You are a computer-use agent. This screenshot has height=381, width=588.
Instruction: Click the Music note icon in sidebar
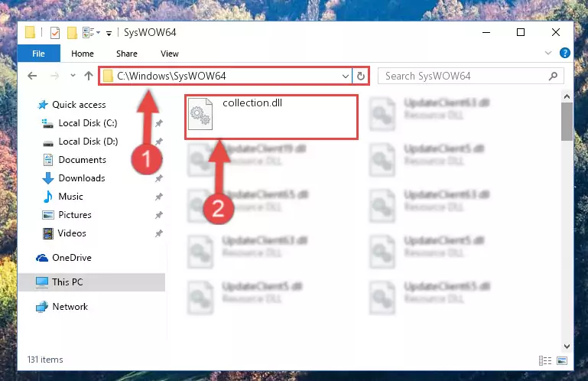[x=48, y=197]
